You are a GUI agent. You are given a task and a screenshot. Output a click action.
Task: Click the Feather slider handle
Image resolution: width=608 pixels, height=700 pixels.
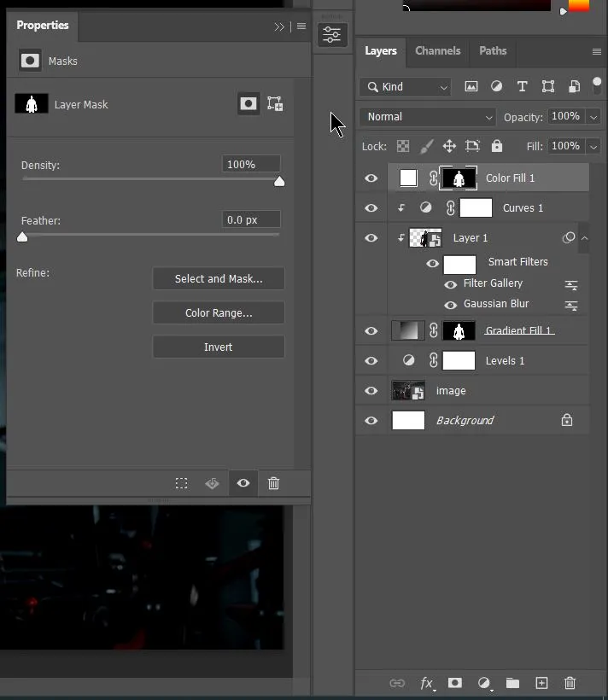pos(22,236)
